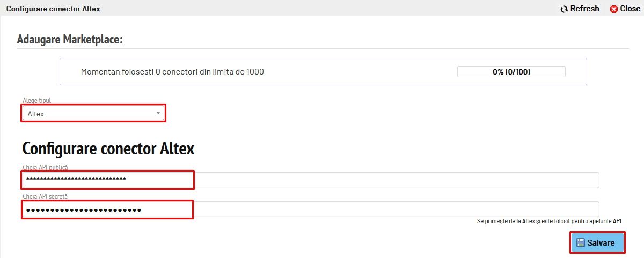Click the red X Close icon
This screenshot has height=258, width=644.
tap(614, 9)
